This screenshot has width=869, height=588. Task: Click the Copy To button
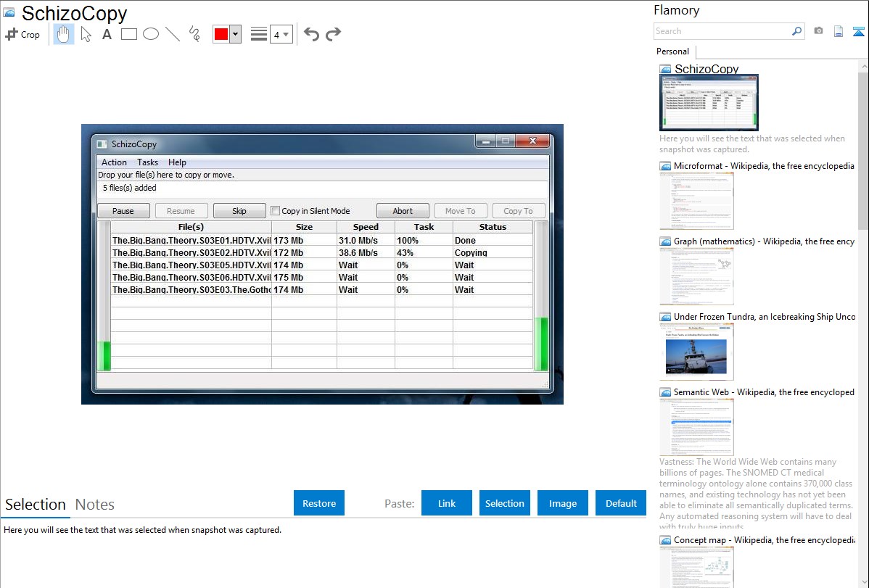click(518, 211)
